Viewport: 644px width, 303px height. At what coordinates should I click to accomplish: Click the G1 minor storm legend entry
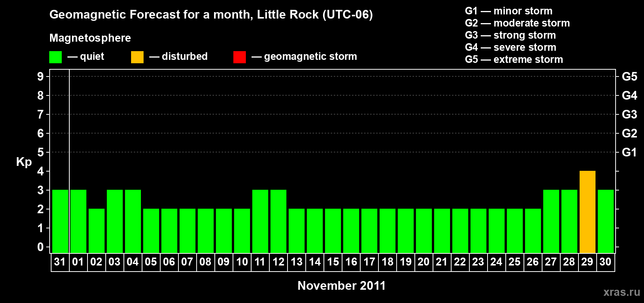coord(509,11)
